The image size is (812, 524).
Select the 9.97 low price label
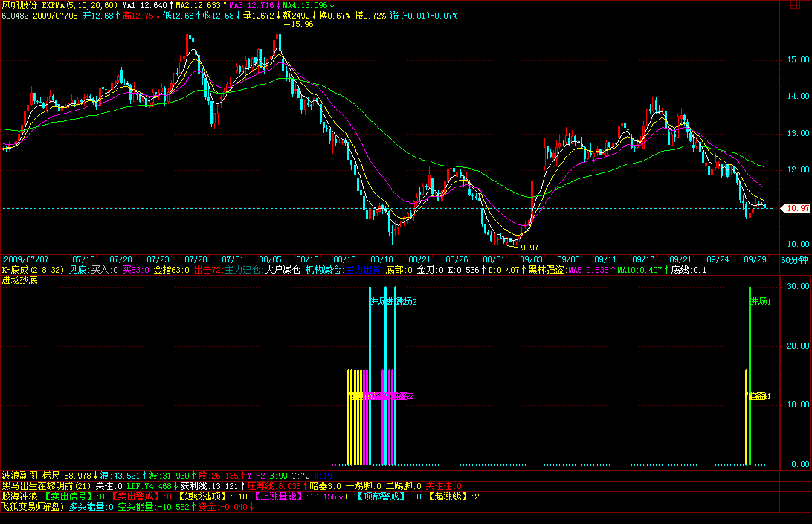pos(529,248)
